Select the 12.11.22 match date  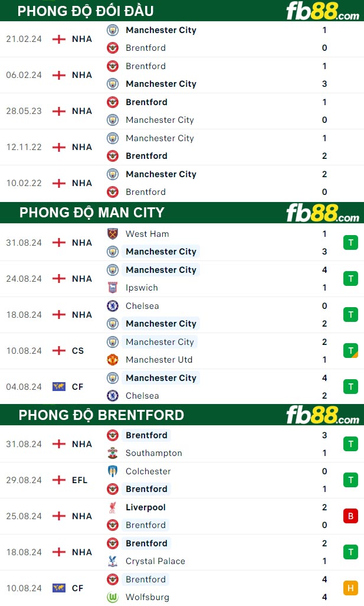coord(24,147)
